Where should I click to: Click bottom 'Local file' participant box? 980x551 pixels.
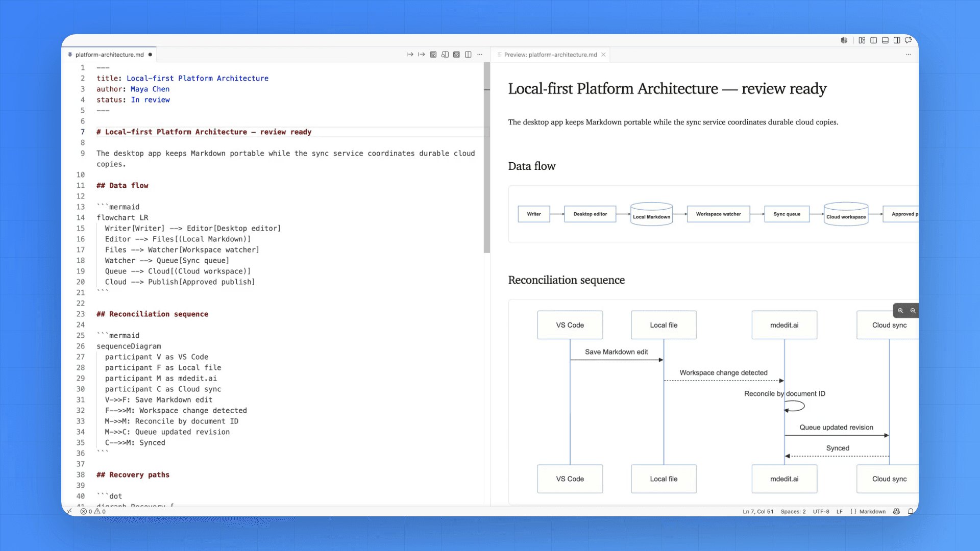point(664,479)
